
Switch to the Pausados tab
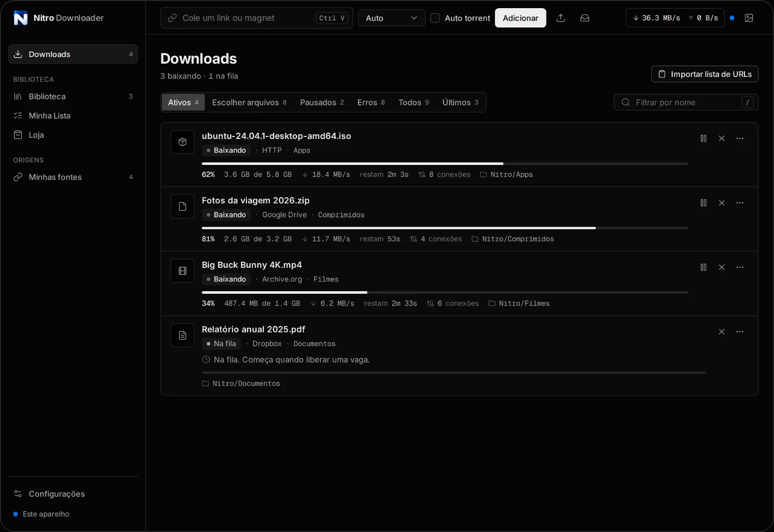pyautogui.click(x=322, y=102)
